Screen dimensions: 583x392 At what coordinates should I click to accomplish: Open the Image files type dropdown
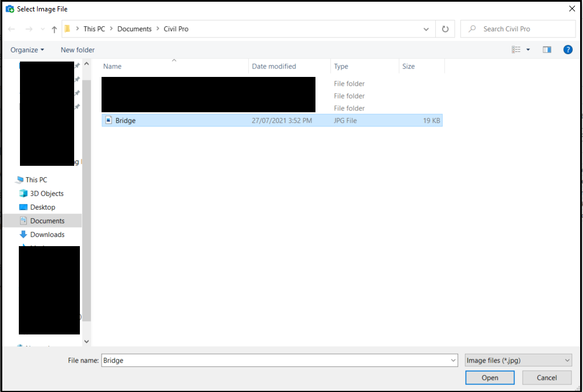pos(518,360)
